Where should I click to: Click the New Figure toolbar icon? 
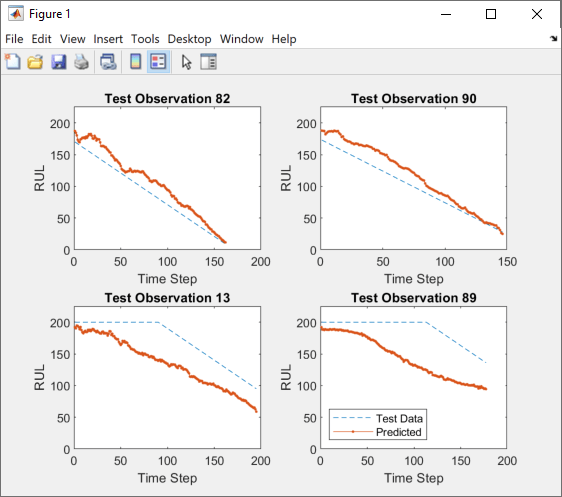tap(13, 62)
